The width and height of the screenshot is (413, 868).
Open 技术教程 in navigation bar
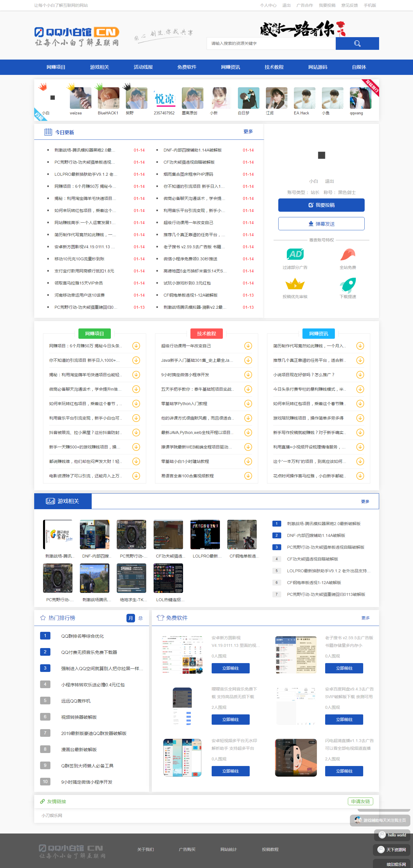(x=274, y=67)
